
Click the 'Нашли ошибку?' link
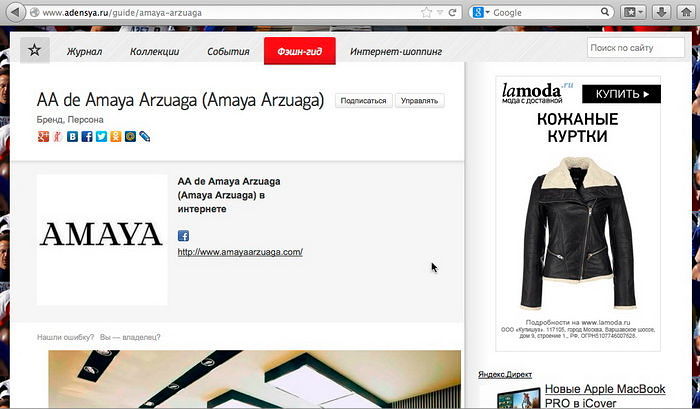(66, 337)
